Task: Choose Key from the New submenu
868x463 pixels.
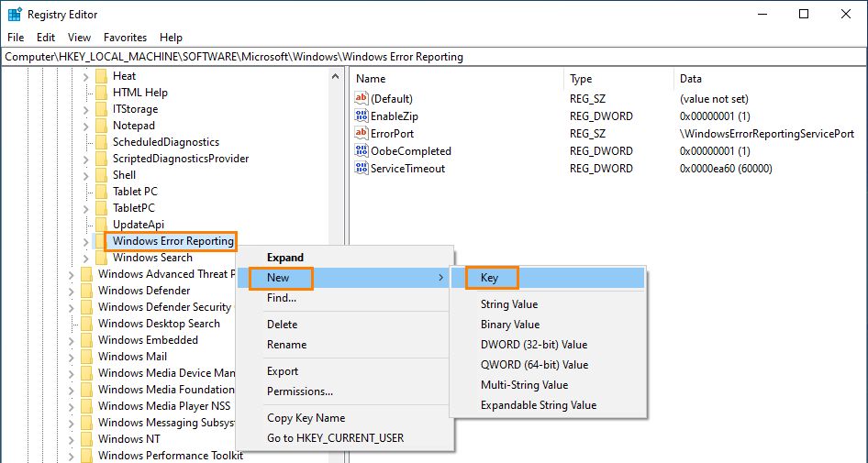Action: pos(548,278)
